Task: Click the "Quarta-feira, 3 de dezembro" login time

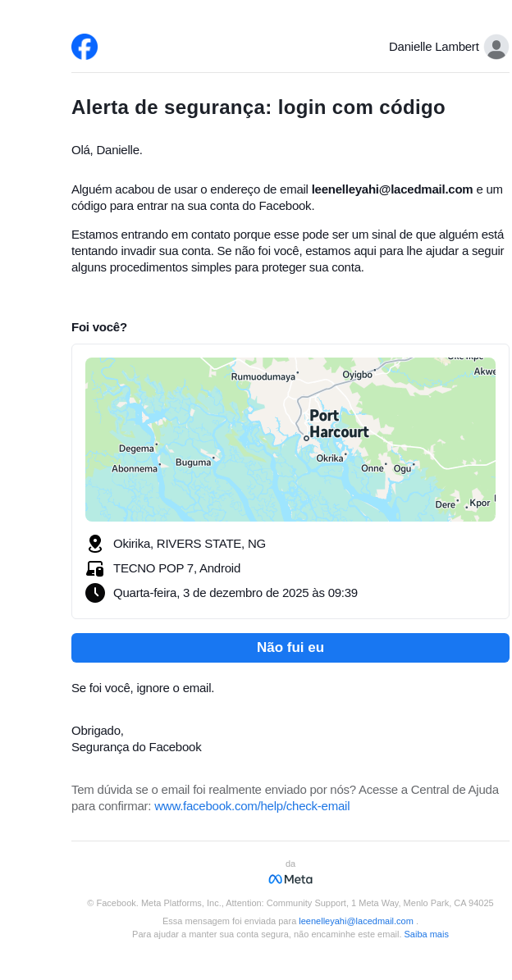Action: pyautogui.click(x=235, y=593)
